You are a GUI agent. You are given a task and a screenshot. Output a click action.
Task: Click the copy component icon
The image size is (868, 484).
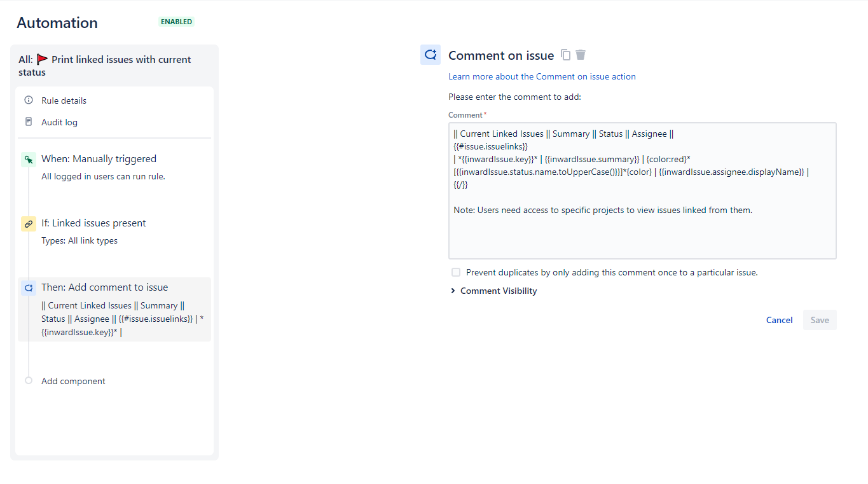[566, 55]
